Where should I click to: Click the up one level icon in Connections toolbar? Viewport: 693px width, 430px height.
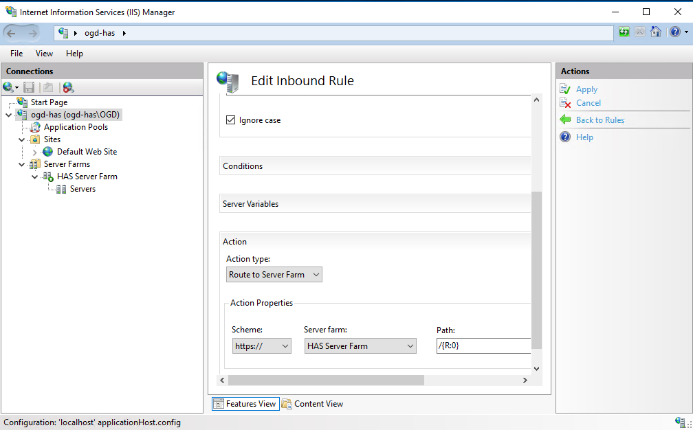pyautogui.click(x=48, y=88)
